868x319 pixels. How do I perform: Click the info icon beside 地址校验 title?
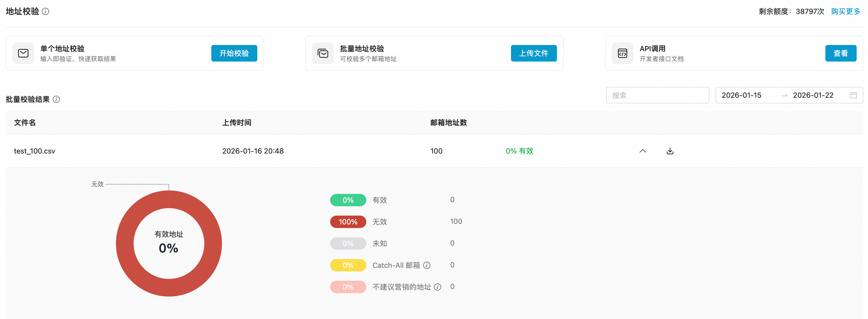pos(45,11)
